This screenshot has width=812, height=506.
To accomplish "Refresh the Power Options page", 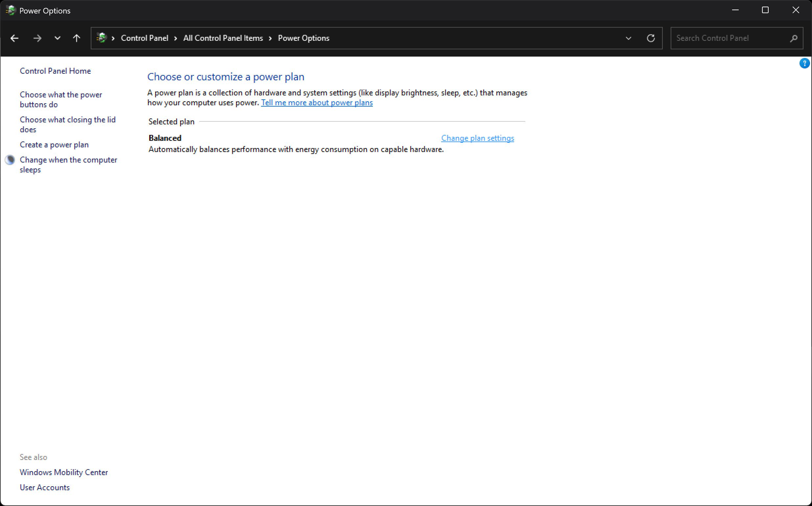I will [x=651, y=38].
